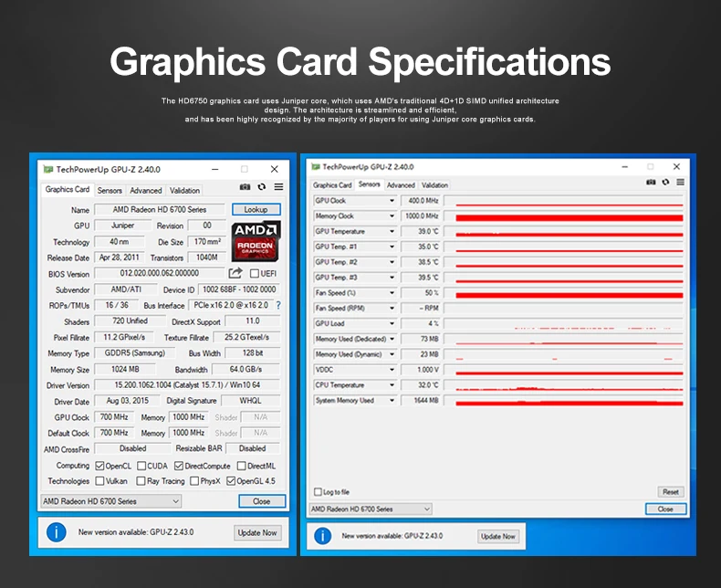721x588 pixels.
Task: Switch to Sensors tab in left window
Action: pyautogui.click(x=110, y=191)
